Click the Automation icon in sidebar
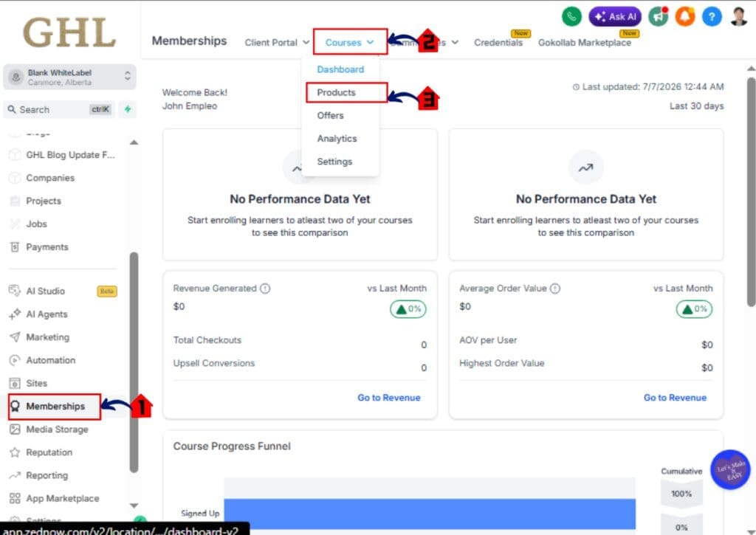 point(15,361)
